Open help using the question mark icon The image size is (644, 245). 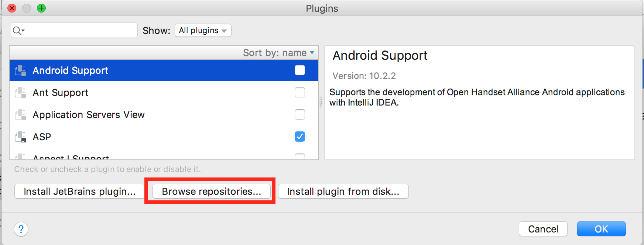pos(21,229)
